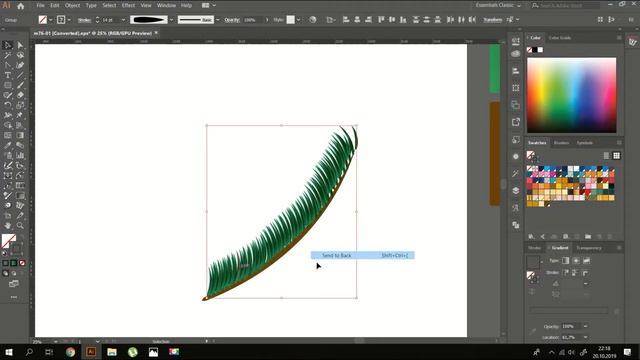Switch to the Transparency panel tab

pyautogui.click(x=589, y=248)
